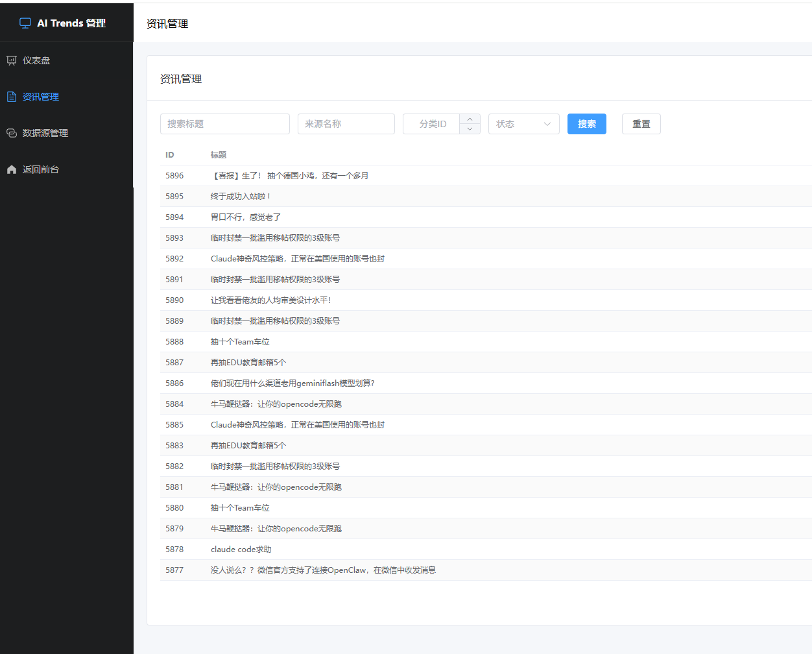
Task: Focus the 搜索标题 input field
Action: point(225,124)
